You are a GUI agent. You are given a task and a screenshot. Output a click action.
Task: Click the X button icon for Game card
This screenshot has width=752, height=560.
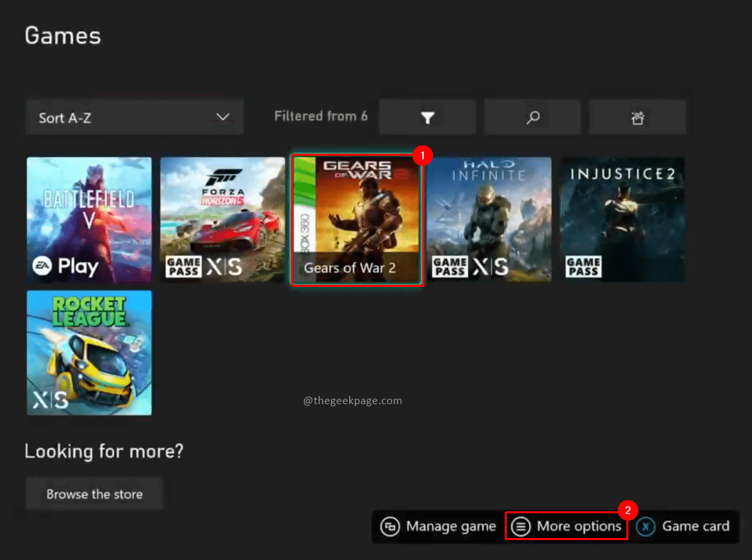pyautogui.click(x=646, y=526)
